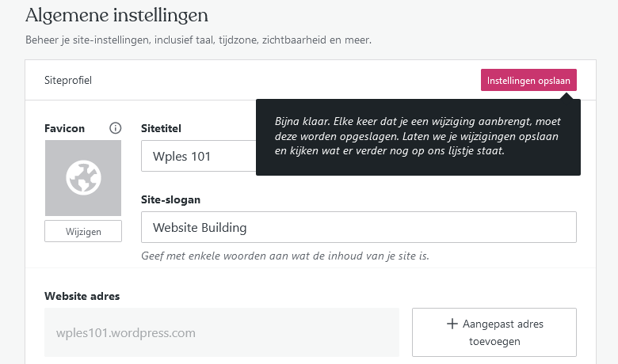618x364 pixels.
Task: Click the globe icon in favicon placeholder
Action: (83, 178)
